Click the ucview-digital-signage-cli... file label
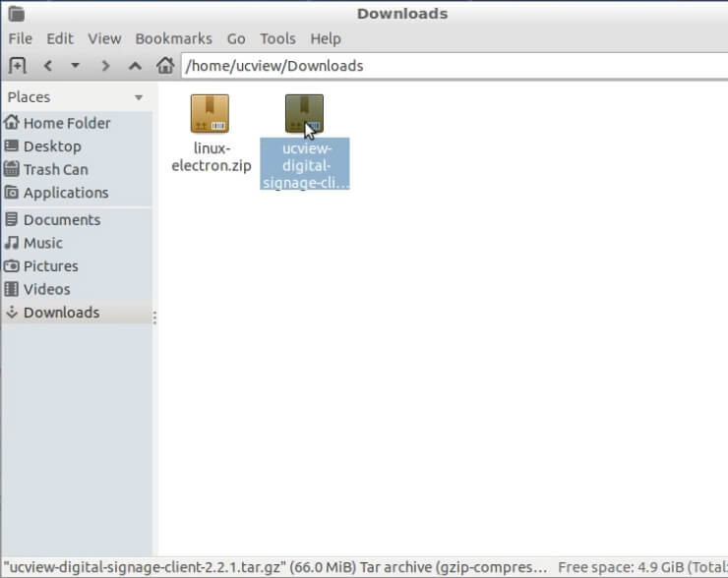 [305, 164]
